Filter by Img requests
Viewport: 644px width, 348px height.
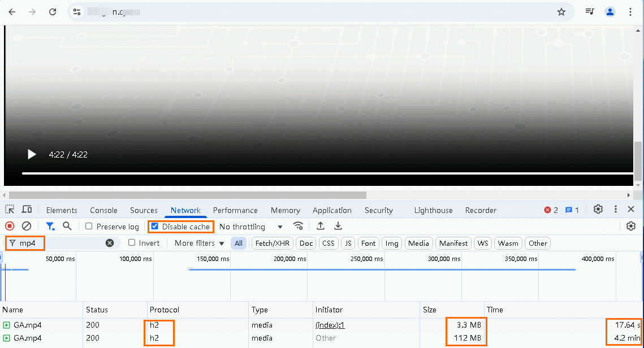(392, 243)
